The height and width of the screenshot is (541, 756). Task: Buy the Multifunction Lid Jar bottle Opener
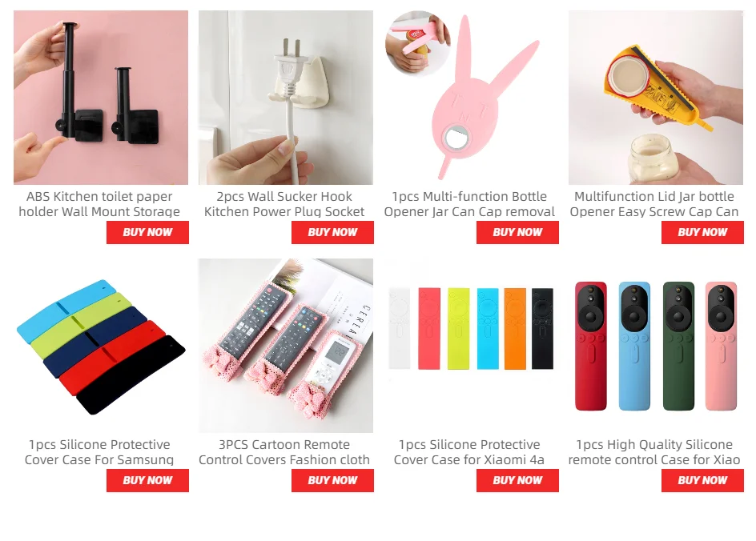[x=702, y=232]
